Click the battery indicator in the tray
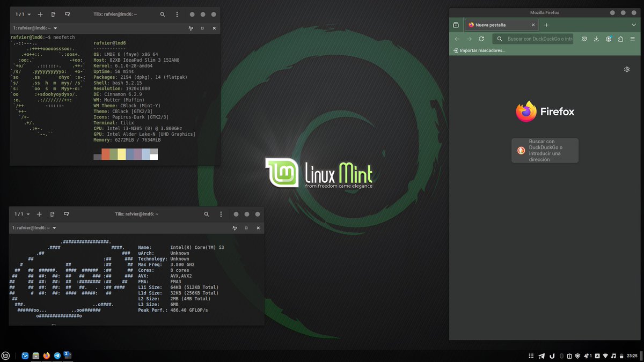This screenshot has height=362, width=644. [621, 356]
